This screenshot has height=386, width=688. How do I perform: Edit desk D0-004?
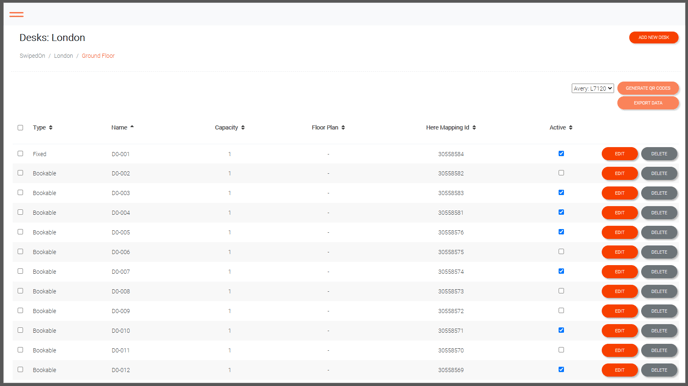click(x=619, y=213)
